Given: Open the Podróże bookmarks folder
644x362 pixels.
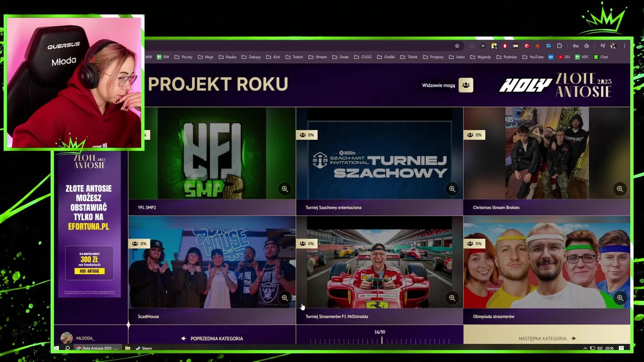Looking at the screenshot, I should (507, 57).
